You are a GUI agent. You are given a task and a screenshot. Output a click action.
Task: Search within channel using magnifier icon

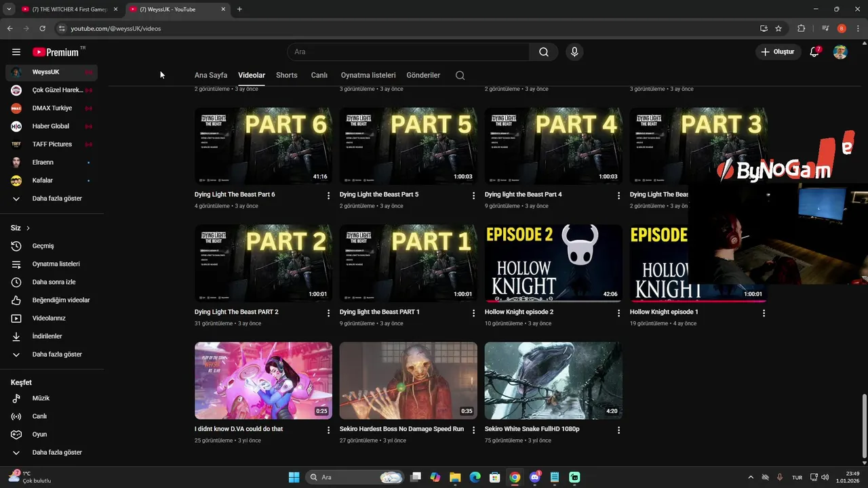pos(460,75)
